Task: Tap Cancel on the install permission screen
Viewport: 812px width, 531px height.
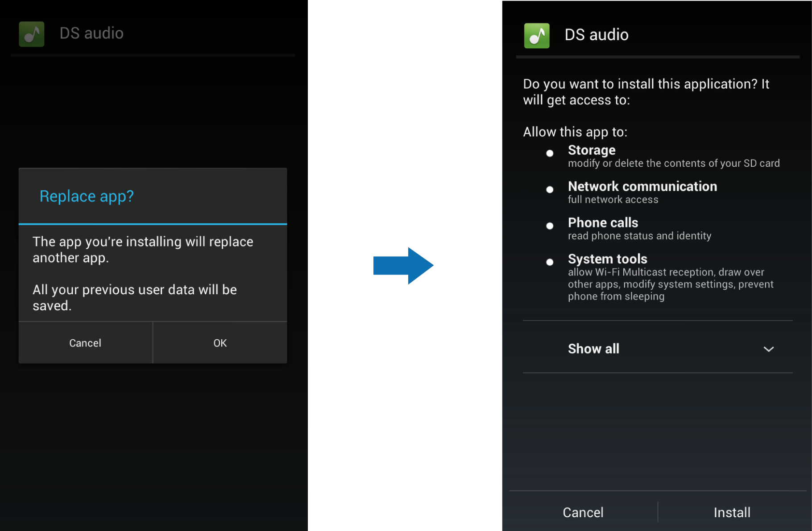Action: [x=583, y=512]
